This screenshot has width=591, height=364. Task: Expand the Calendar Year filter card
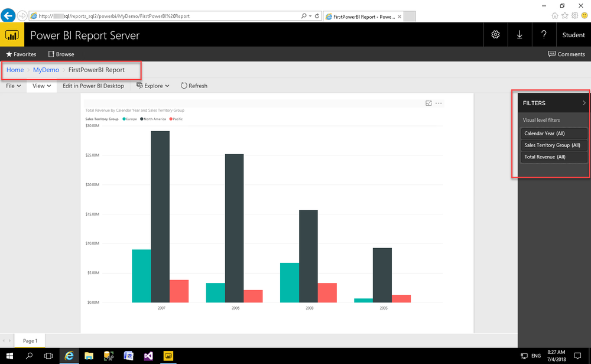click(x=553, y=133)
